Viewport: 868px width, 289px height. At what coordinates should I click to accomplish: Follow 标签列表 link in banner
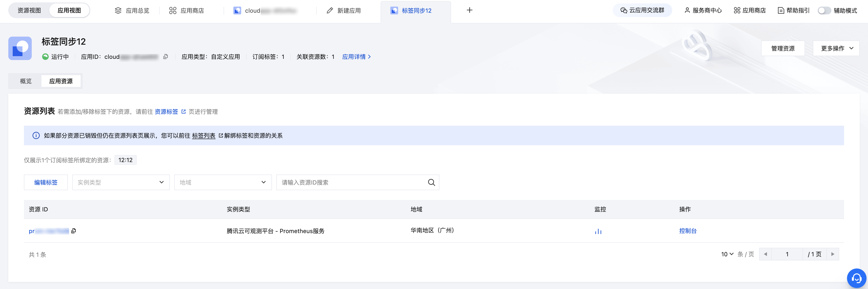204,135
